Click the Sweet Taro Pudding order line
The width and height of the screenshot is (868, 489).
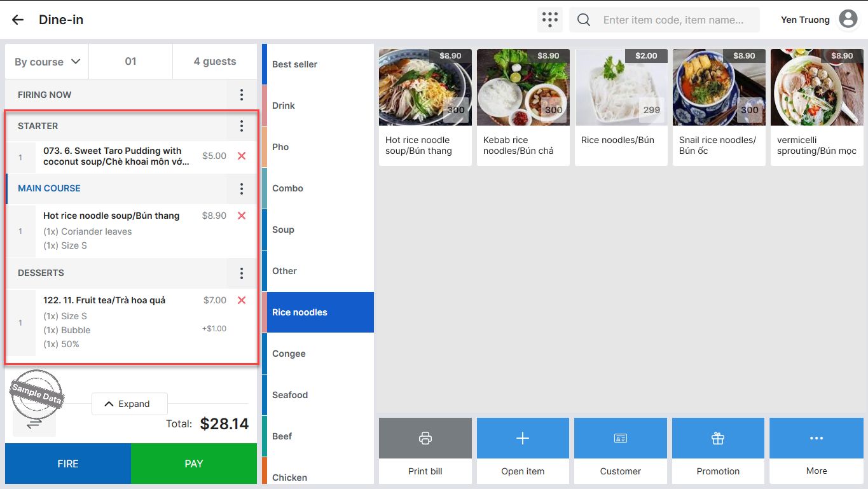coord(132,157)
